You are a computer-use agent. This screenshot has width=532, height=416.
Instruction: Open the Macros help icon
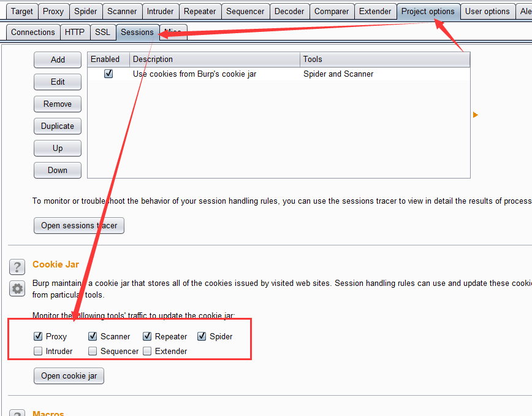(17, 412)
